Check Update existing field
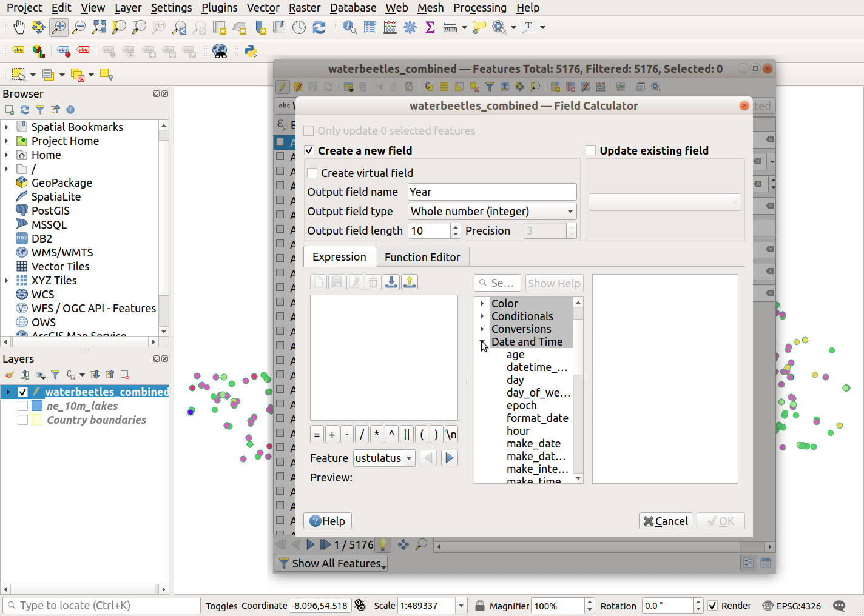This screenshot has height=616, width=864. [590, 150]
